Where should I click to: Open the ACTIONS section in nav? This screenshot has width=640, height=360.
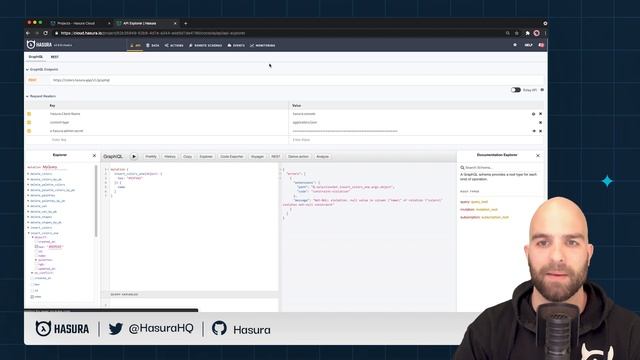point(174,45)
